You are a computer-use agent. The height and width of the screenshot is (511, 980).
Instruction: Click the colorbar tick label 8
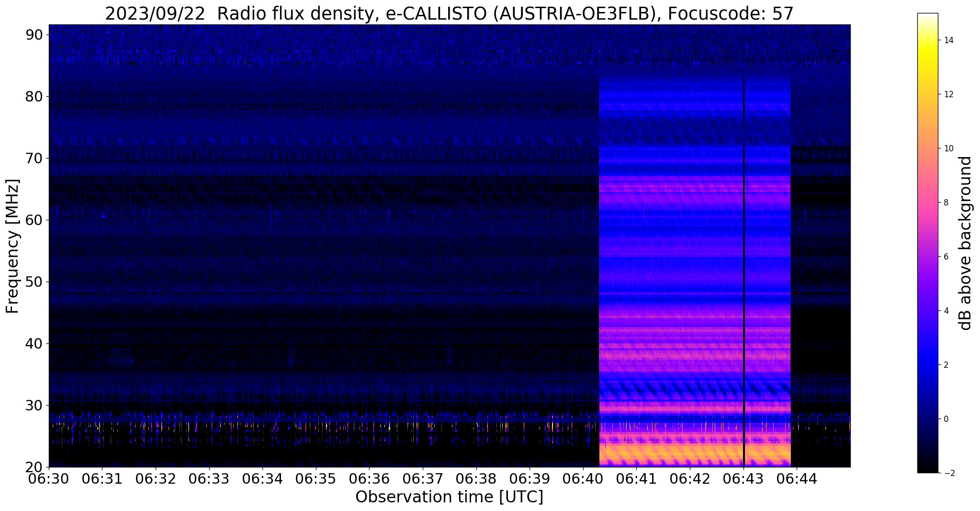946,203
